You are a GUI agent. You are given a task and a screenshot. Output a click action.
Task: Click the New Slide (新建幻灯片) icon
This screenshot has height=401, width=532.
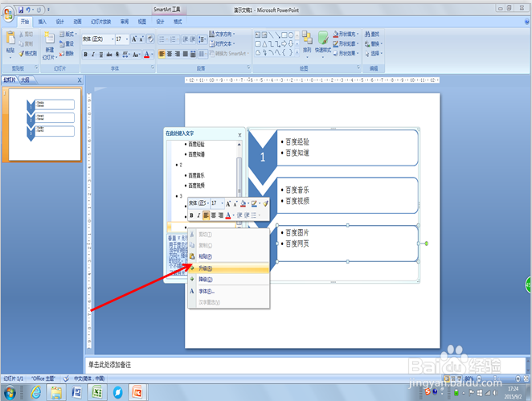click(50, 38)
